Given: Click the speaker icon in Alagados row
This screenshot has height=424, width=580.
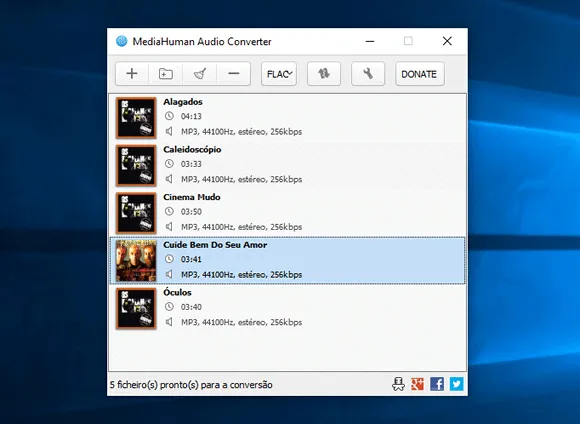Looking at the screenshot, I should coord(169,131).
